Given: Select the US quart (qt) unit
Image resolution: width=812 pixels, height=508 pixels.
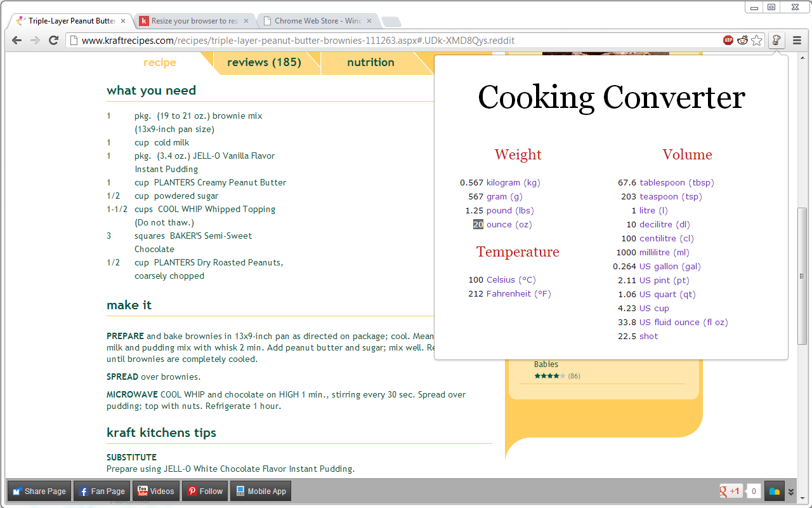Looking at the screenshot, I should [x=667, y=294].
